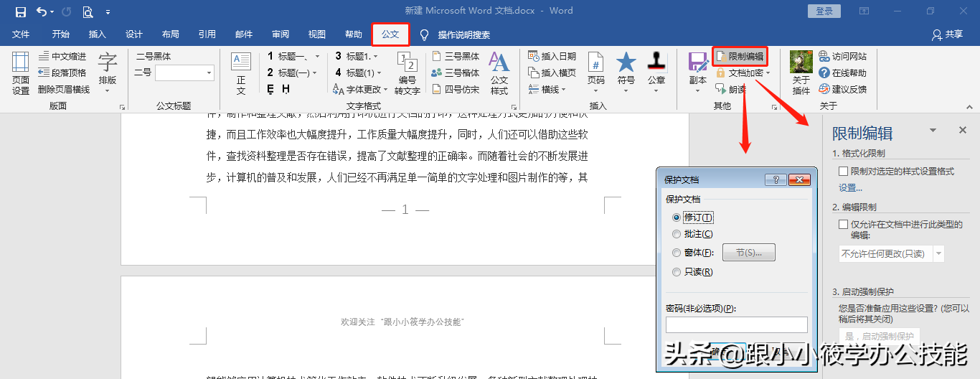Click 限制编辑 restrict editing button
The width and height of the screenshot is (980, 379).
[740, 56]
